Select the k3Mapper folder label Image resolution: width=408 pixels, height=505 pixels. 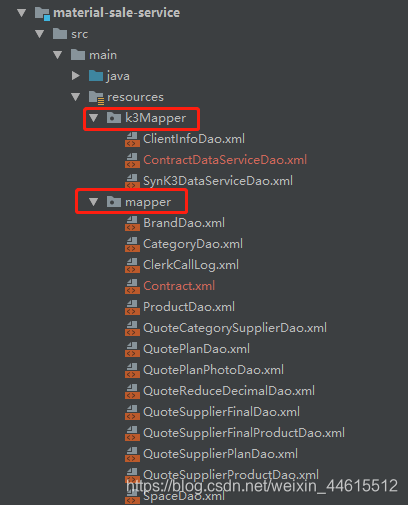156,118
